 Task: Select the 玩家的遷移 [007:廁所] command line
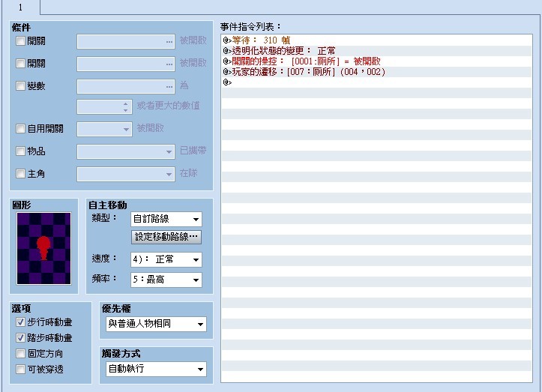377,71
